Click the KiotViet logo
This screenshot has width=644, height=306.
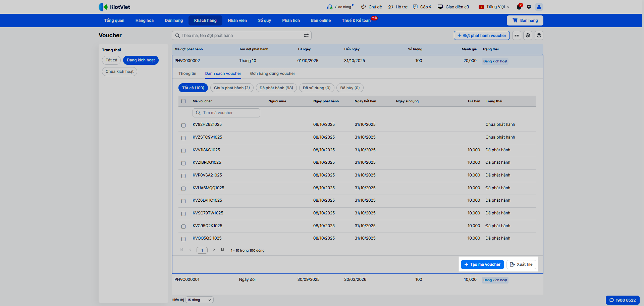(114, 7)
